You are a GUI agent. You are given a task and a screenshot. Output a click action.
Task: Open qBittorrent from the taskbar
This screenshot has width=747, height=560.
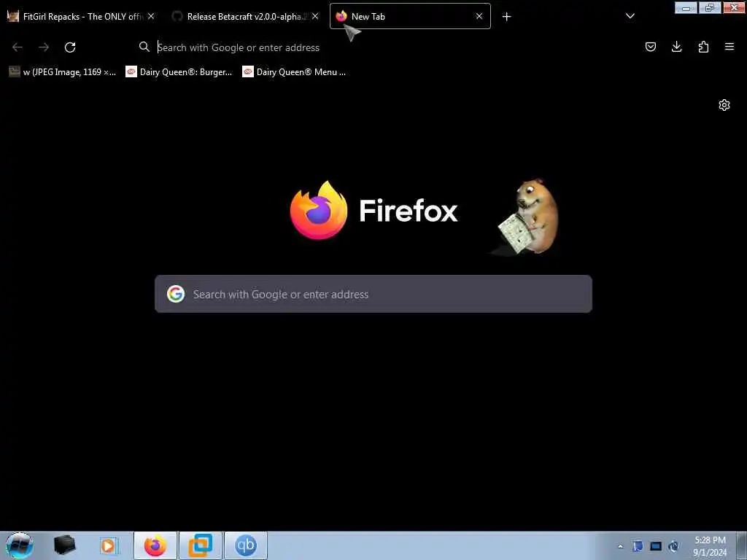(246, 545)
